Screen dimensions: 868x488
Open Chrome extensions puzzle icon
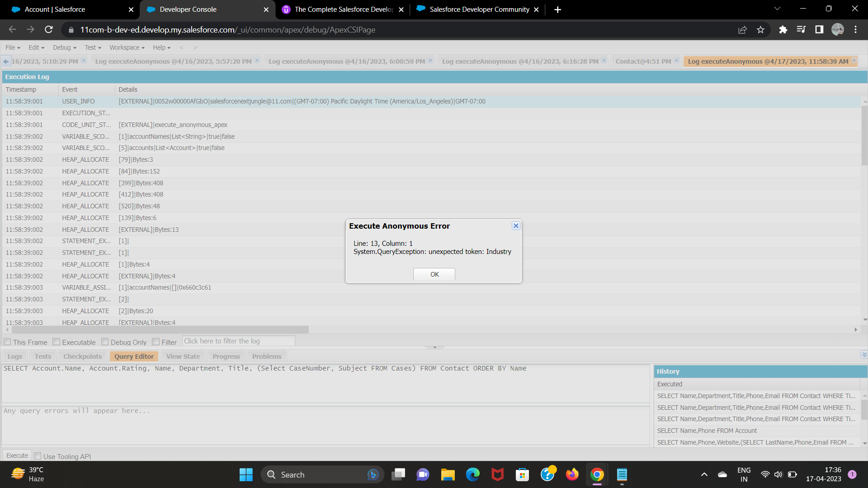tap(783, 30)
